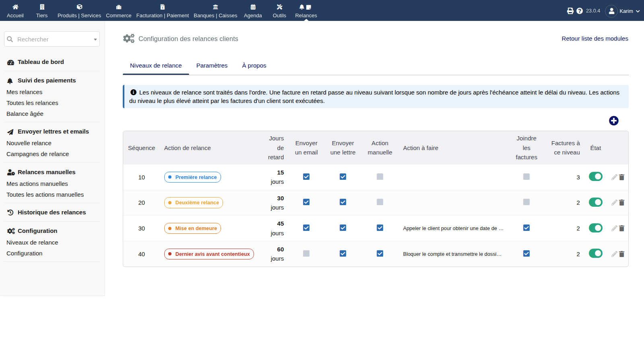The height and width of the screenshot is (362, 644).
Task: Open the help question mark icon
Action: click(580, 11)
